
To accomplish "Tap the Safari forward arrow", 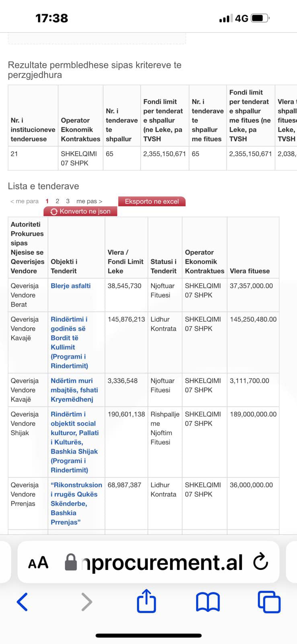I will click(x=86, y=602).
